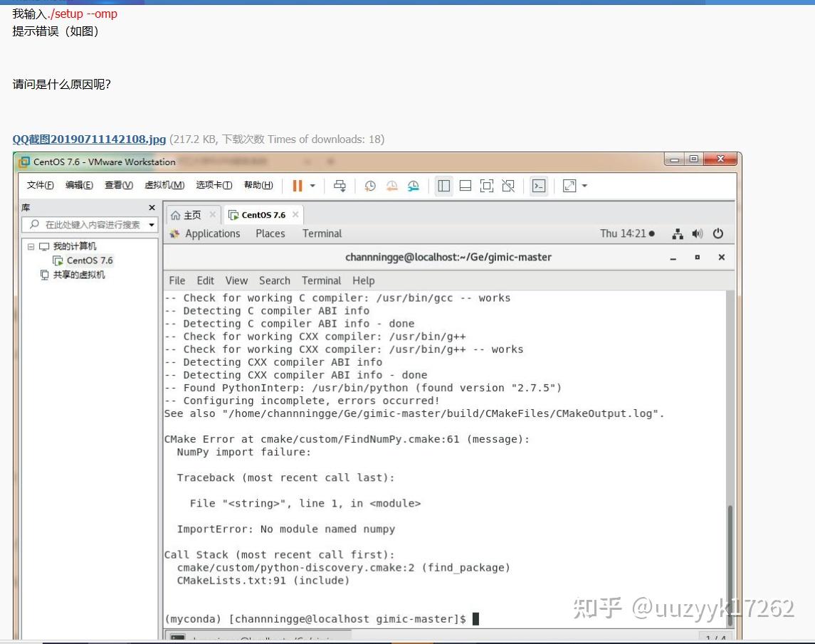Open the terminal's Edit menu
This screenshot has height=644, width=815.
click(x=205, y=280)
